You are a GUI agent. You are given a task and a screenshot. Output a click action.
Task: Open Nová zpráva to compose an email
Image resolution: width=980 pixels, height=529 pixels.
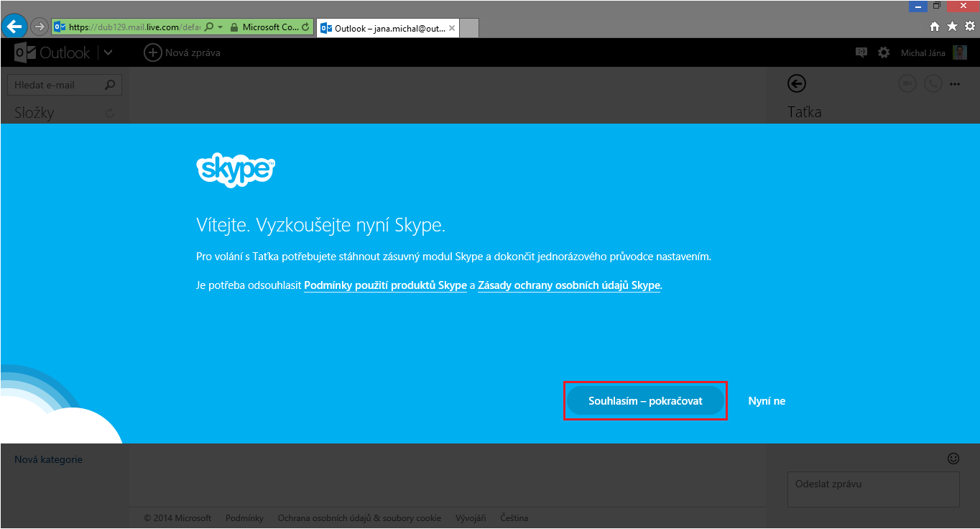coord(182,52)
